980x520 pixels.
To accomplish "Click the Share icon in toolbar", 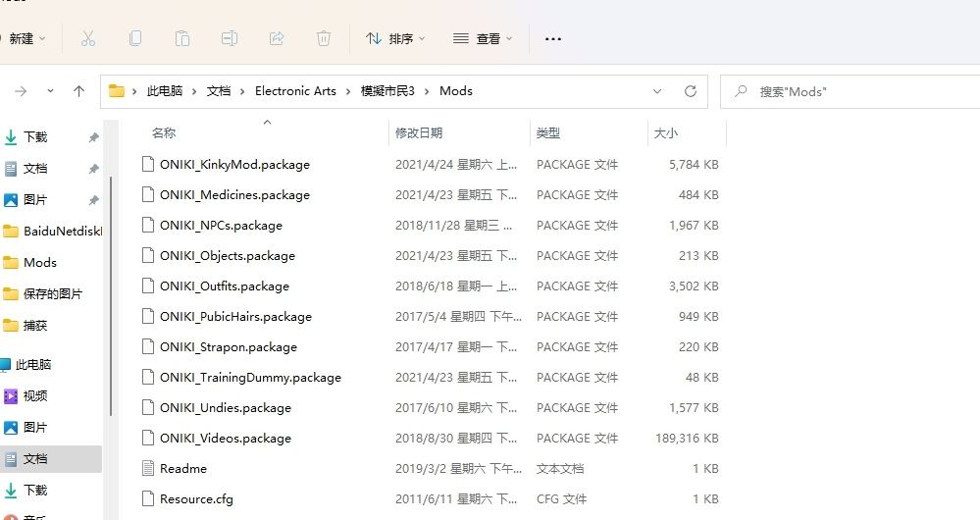I will tap(277, 38).
